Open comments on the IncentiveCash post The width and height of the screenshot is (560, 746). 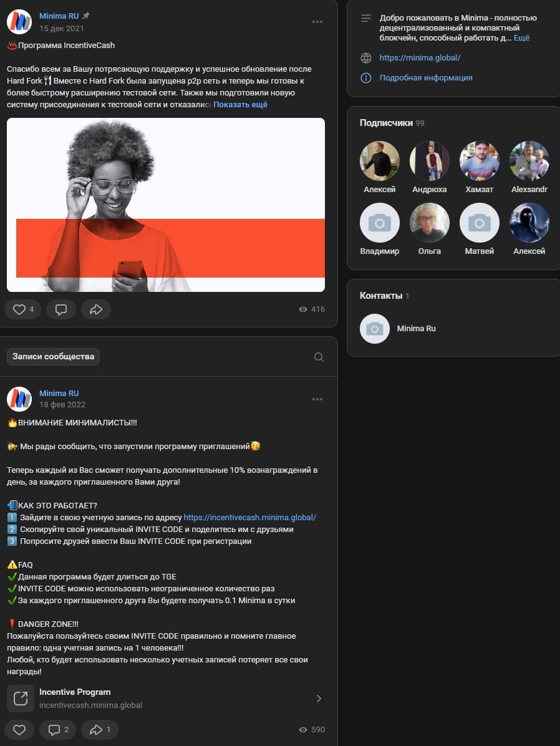pyautogui.click(x=61, y=309)
